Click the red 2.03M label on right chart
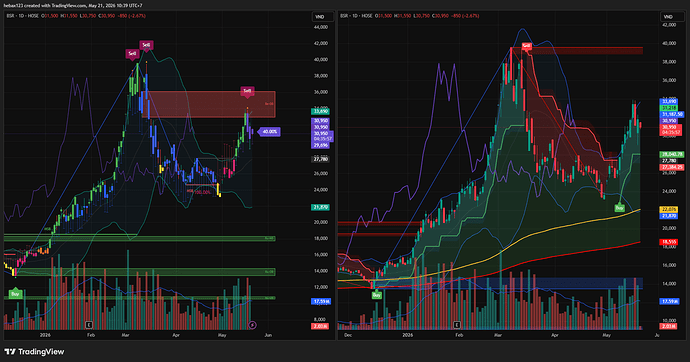The height and width of the screenshot is (362, 690). pyautogui.click(x=668, y=326)
